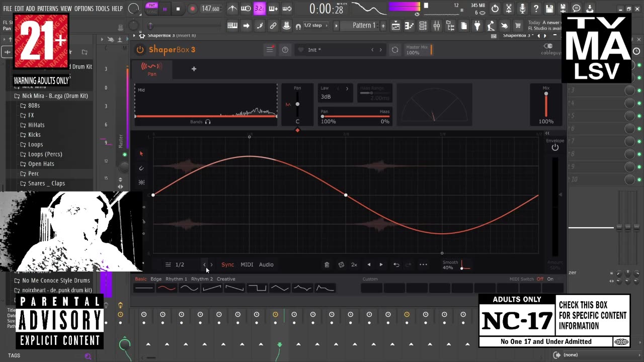Open the Rhythm 2 presets tab
644x362 pixels.
pos(202,279)
